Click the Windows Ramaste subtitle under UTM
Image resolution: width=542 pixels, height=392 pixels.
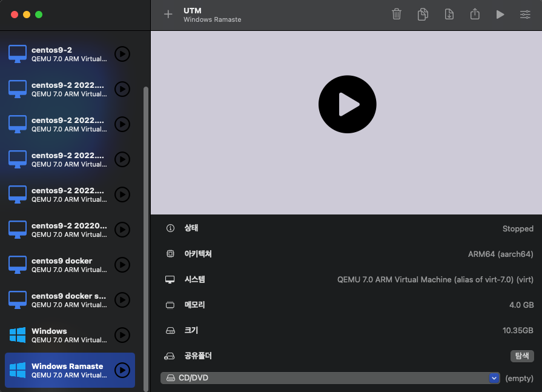(x=212, y=20)
